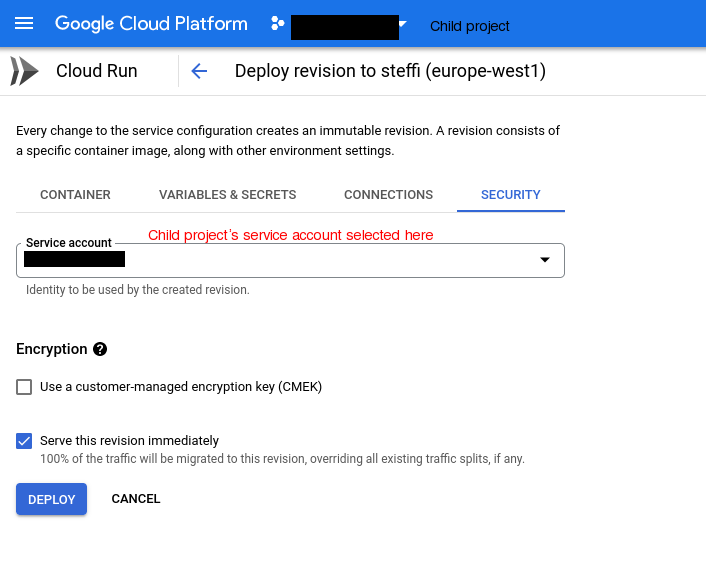Screen dimensions: 706x576
Task: Show Encryption help tooltip icon
Action: click(x=100, y=349)
